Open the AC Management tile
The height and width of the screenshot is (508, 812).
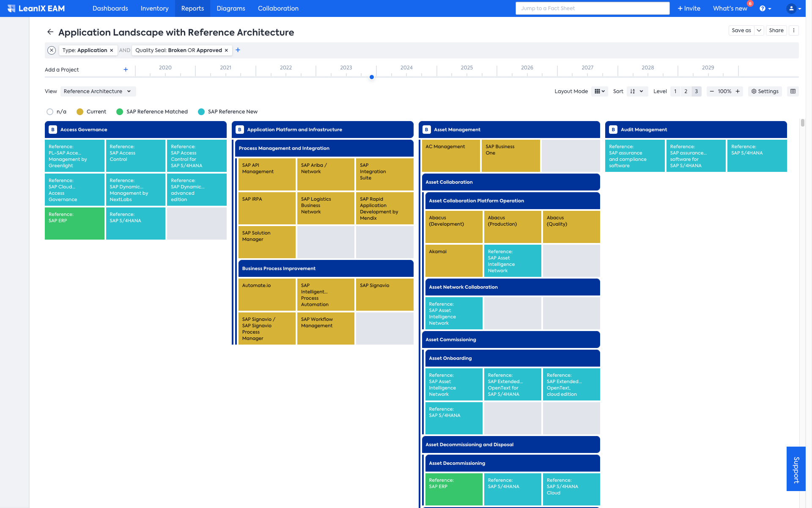[x=451, y=156]
